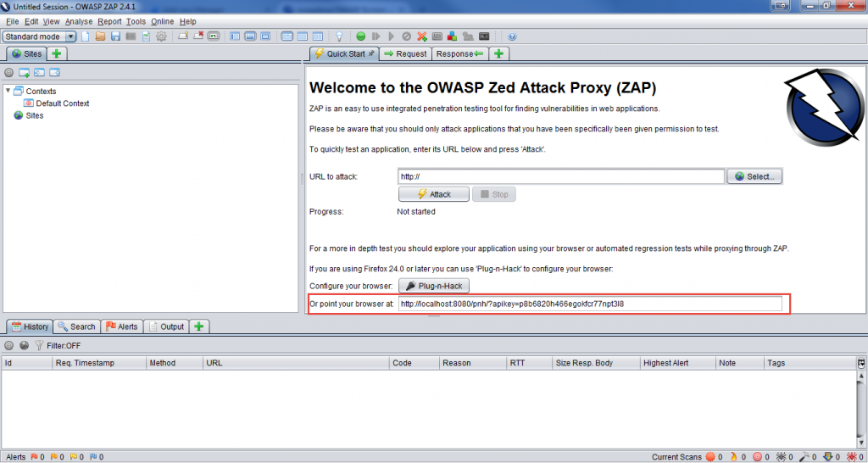Click the Drop request circle-slash icon

[406, 36]
